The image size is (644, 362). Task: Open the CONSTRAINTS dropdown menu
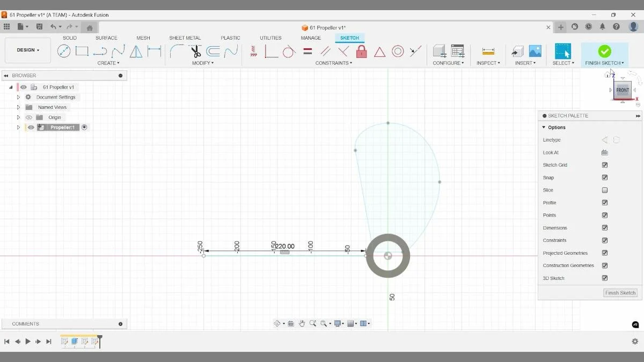[x=333, y=63]
